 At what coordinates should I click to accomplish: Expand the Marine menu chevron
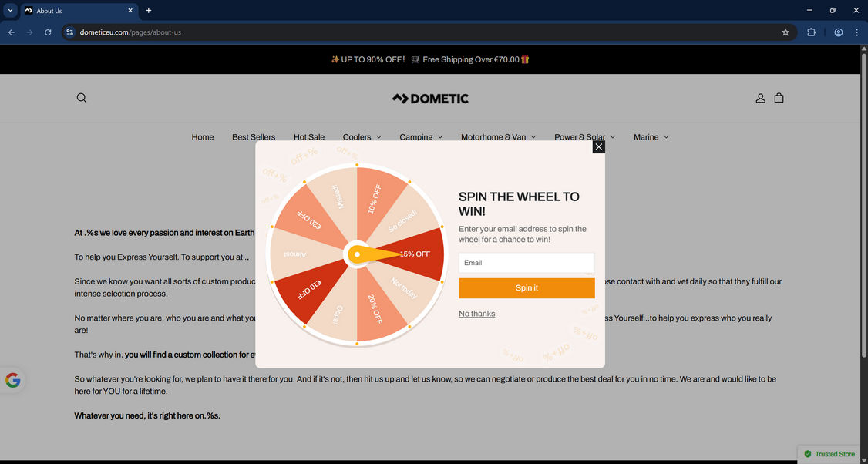pyautogui.click(x=665, y=137)
